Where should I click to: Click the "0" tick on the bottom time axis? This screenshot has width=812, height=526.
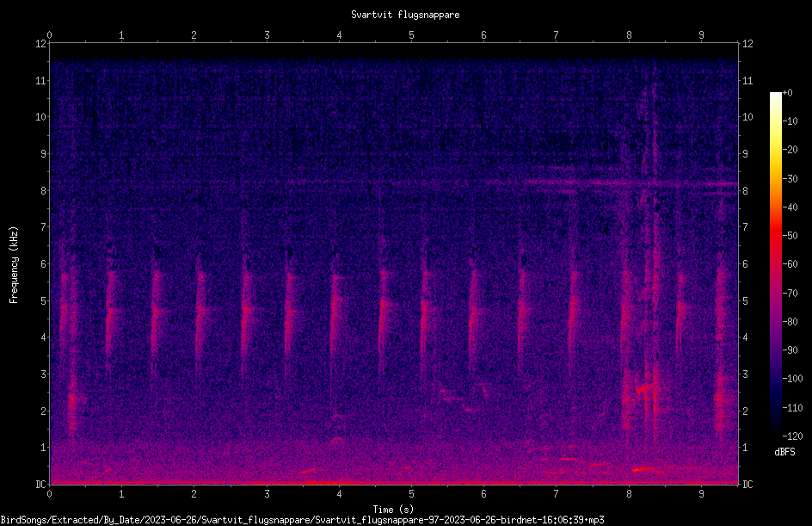[49, 494]
